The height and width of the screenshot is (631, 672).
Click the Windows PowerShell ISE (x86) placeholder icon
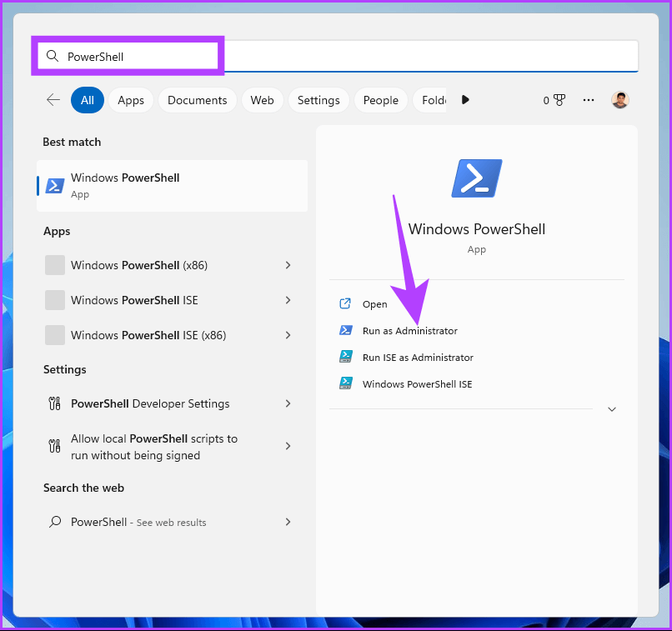pyautogui.click(x=55, y=335)
